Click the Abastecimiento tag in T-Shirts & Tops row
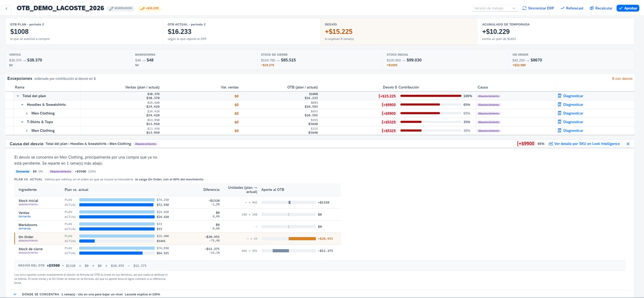644x298 pixels. click(x=488, y=122)
